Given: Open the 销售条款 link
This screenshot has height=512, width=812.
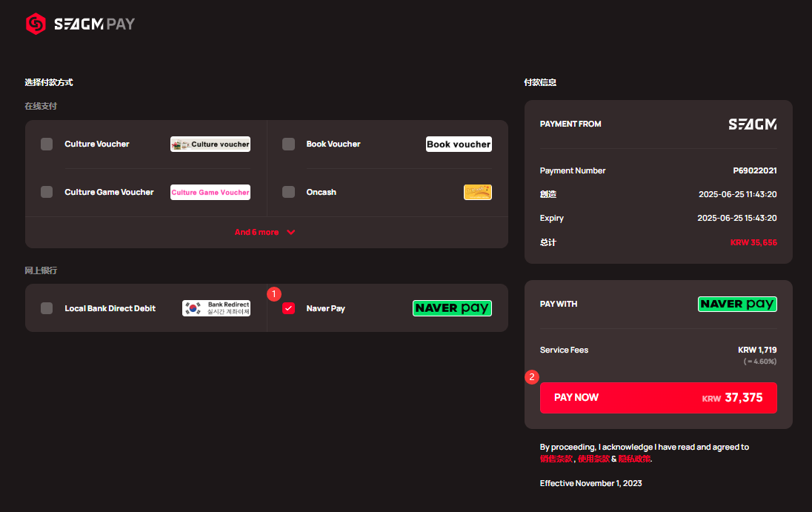Looking at the screenshot, I should point(556,459).
